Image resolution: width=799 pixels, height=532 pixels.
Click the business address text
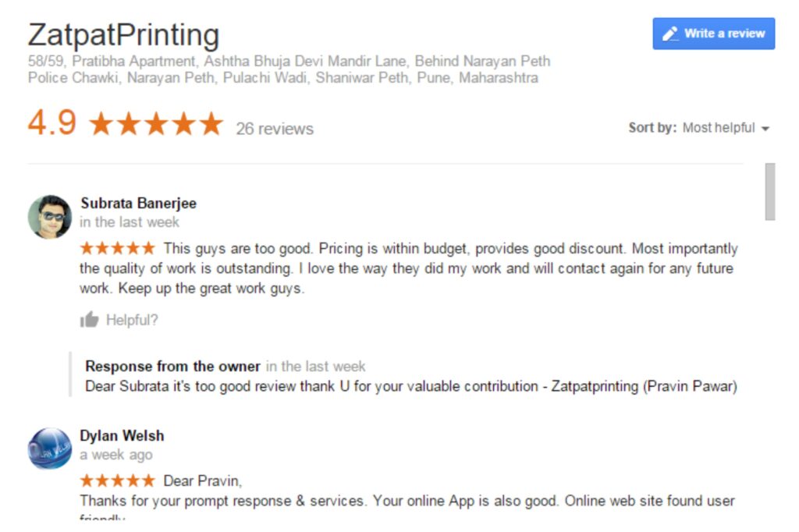point(289,69)
